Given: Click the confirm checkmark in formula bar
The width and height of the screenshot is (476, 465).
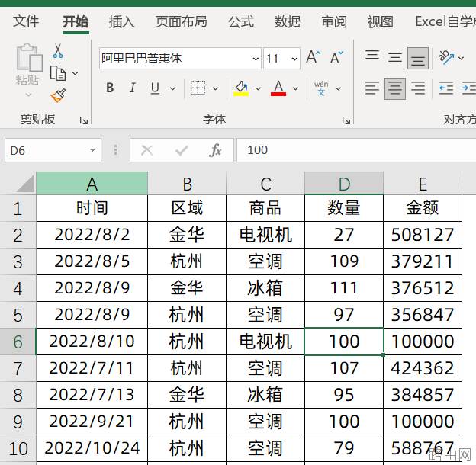Looking at the screenshot, I should [182, 150].
